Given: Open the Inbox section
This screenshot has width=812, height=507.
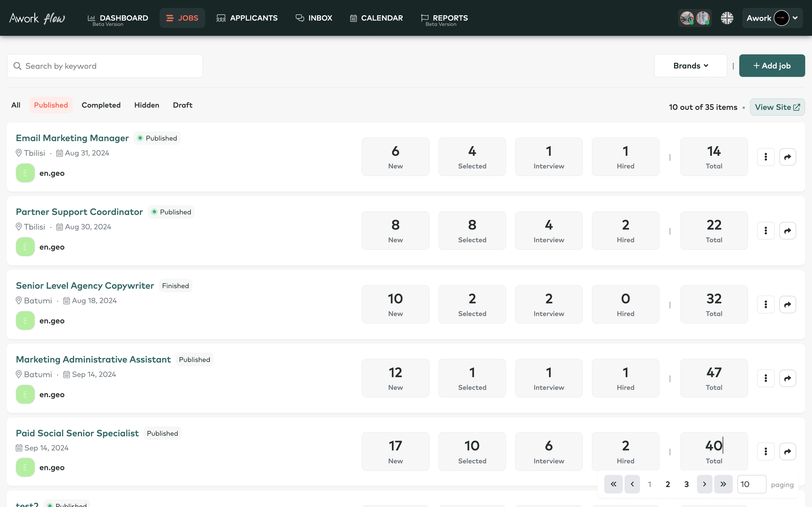Looking at the screenshot, I should tap(314, 18).
